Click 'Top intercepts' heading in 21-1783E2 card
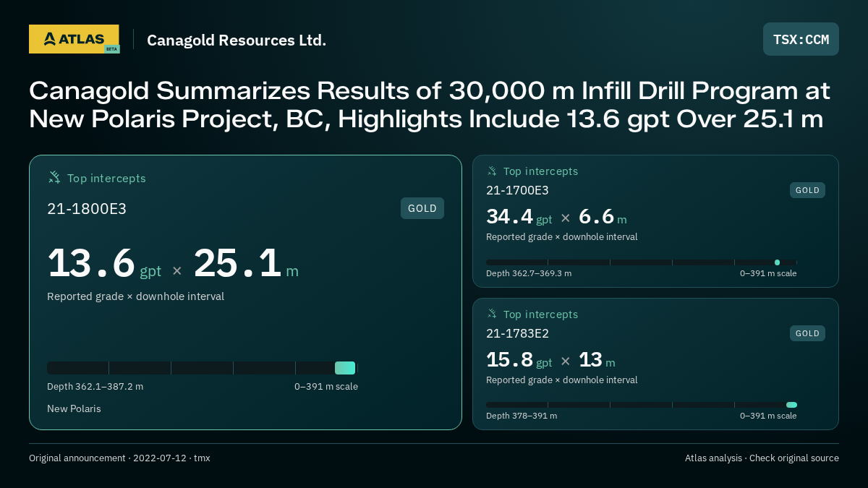Viewport: 868px width, 488px height. point(540,314)
